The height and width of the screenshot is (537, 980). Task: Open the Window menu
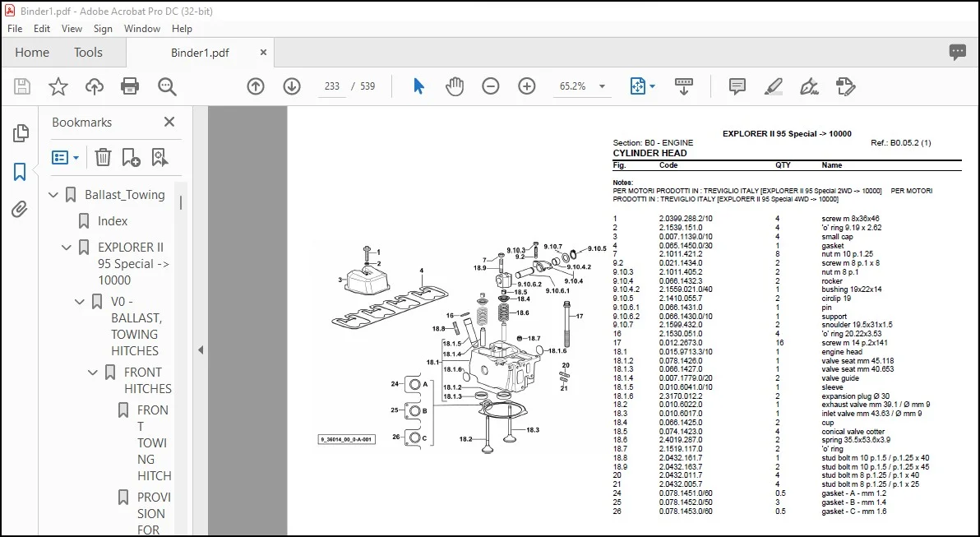point(142,29)
